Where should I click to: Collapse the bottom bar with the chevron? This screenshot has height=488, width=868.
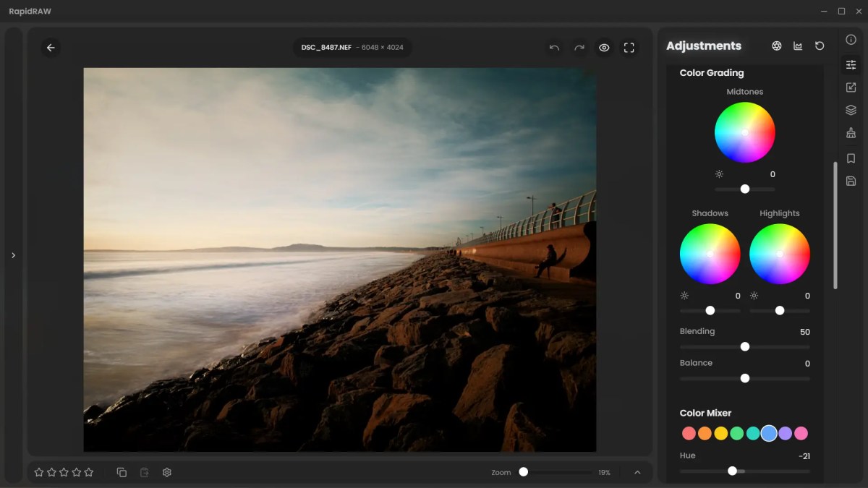[637, 472]
